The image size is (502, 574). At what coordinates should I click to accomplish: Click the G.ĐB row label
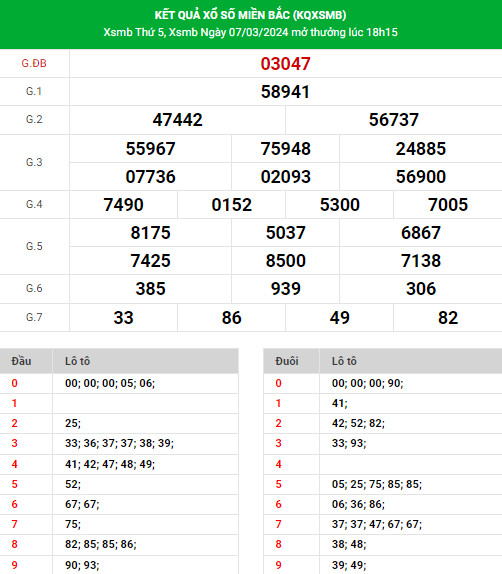pyautogui.click(x=34, y=63)
